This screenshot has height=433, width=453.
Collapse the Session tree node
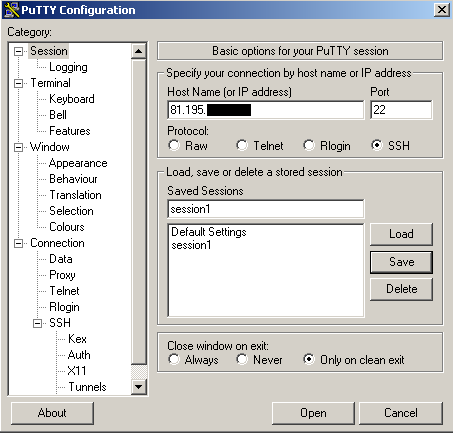pyautogui.click(x=18, y=51)
